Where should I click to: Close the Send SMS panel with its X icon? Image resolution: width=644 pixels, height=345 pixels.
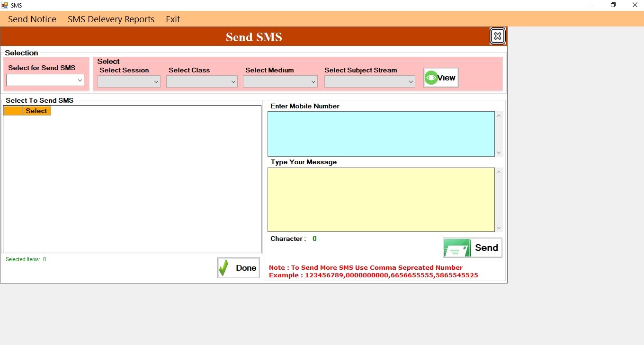click(497, 35)
